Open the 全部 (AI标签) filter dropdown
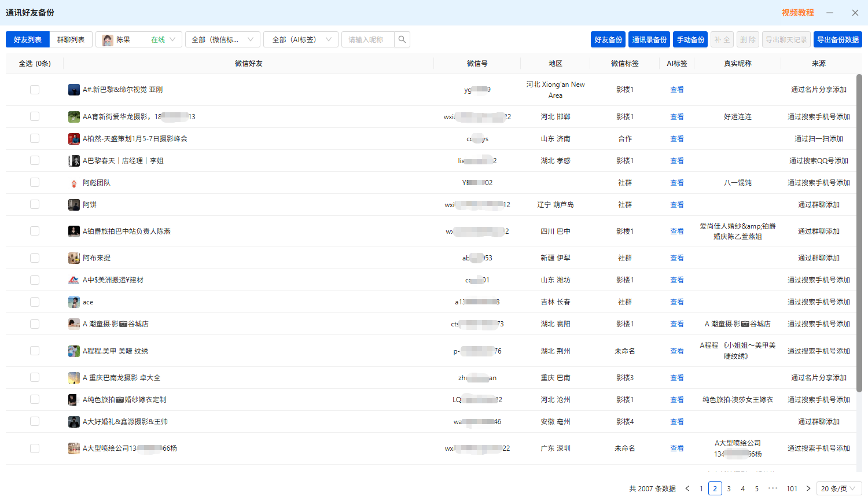This screenshot has height=504, width=868. [x=301, y=39]
